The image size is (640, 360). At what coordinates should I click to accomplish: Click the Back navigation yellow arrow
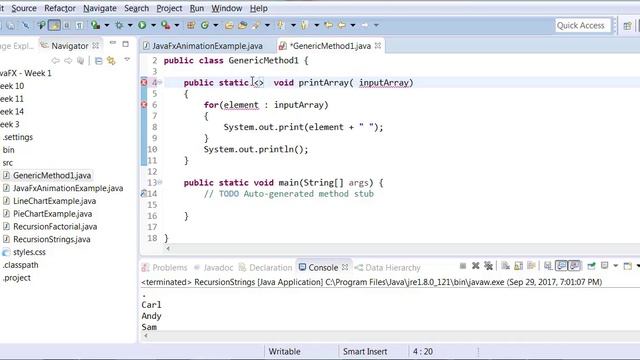pyautogui.click(x=341, y=25)
